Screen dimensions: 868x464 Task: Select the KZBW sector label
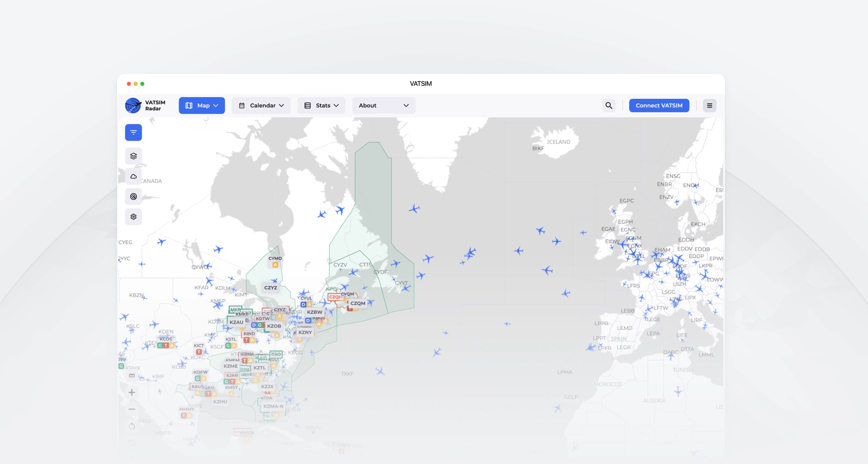315,312
